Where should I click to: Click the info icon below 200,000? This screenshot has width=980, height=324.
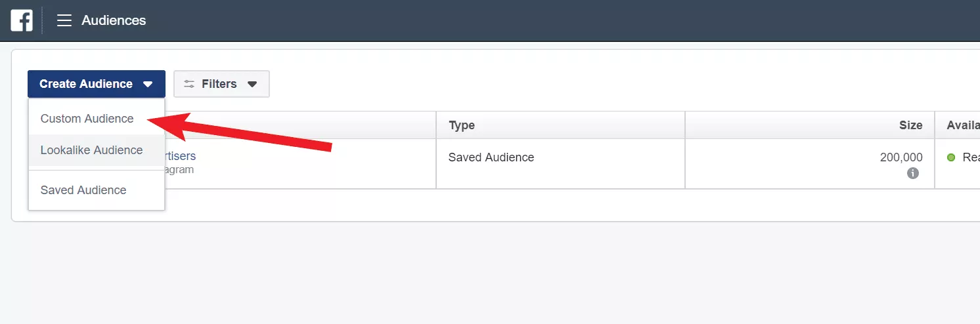click(x=912, y=174)
